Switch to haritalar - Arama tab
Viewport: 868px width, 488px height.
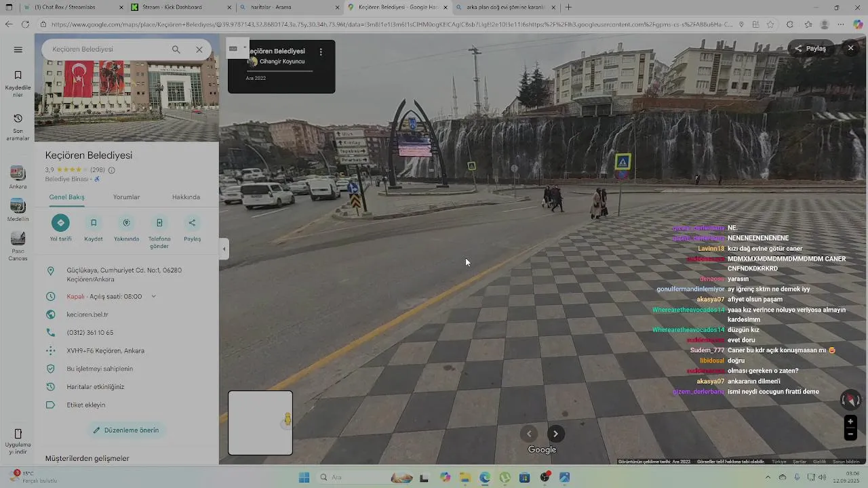(289, 7)
